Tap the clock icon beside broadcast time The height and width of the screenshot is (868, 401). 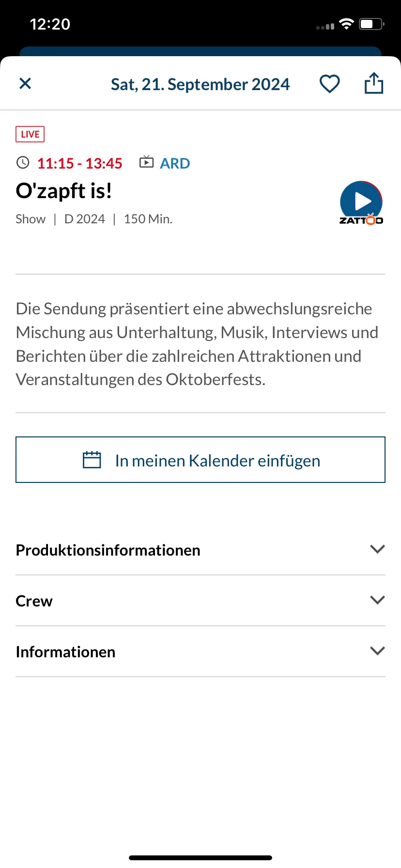23,163
